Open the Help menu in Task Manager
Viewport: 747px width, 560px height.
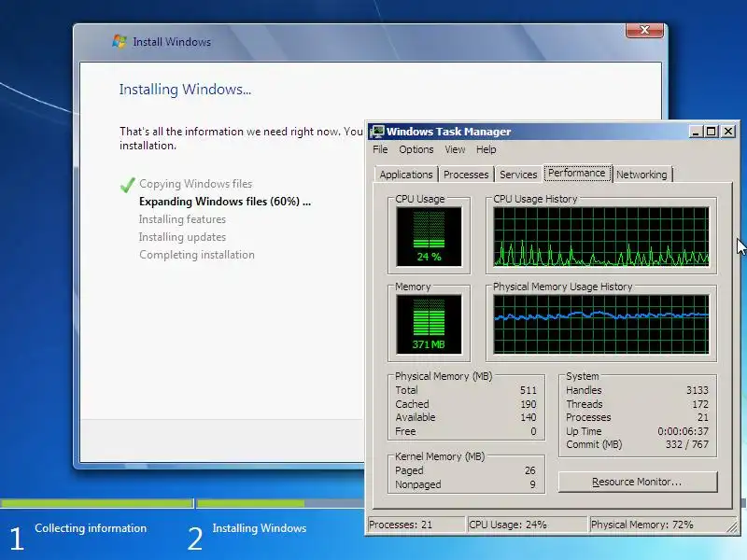coord(486,149)
